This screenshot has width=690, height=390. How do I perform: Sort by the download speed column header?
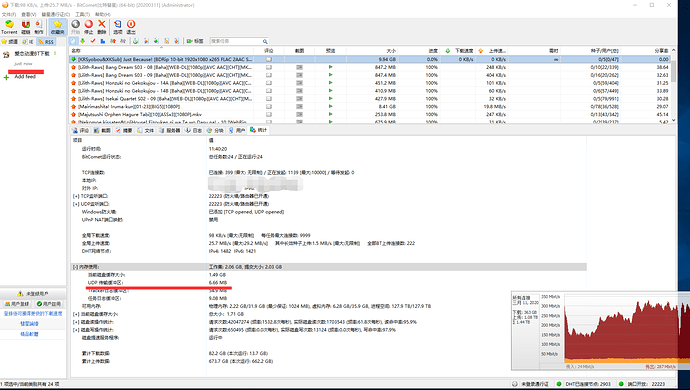click(x=458, y=51)
